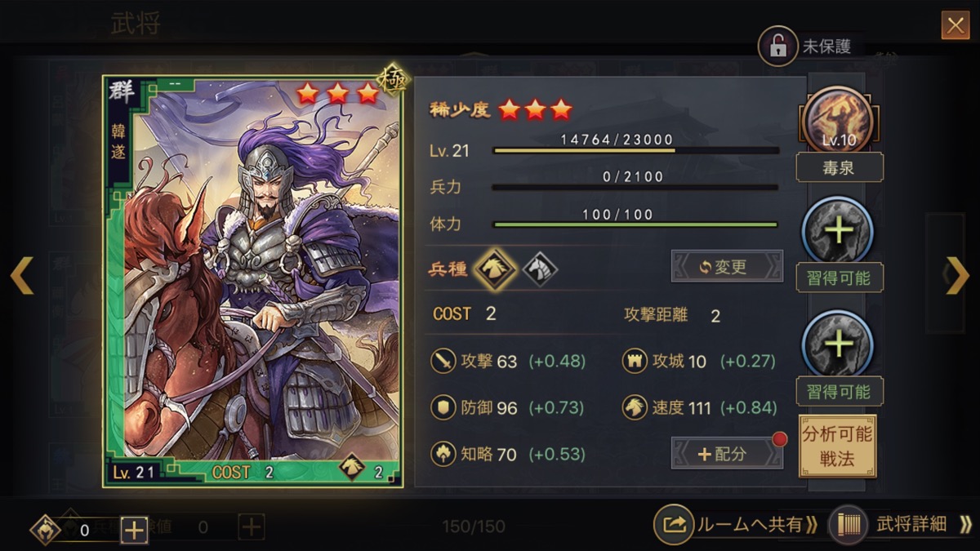This screenshot has width=980, height=551.
Task: Go to next general with right arrow
Action: click(956, 275)
